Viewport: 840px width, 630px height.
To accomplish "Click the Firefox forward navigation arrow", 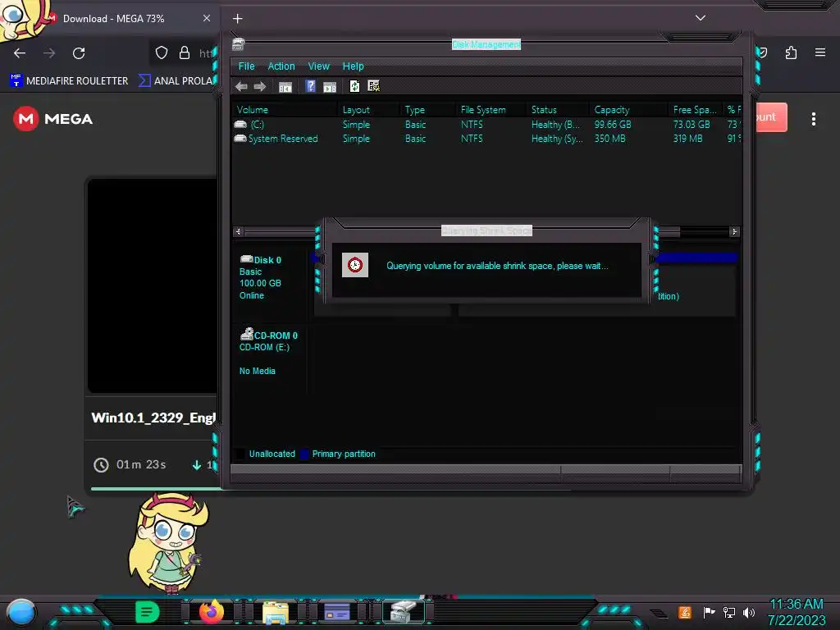I will pos(49,53).
